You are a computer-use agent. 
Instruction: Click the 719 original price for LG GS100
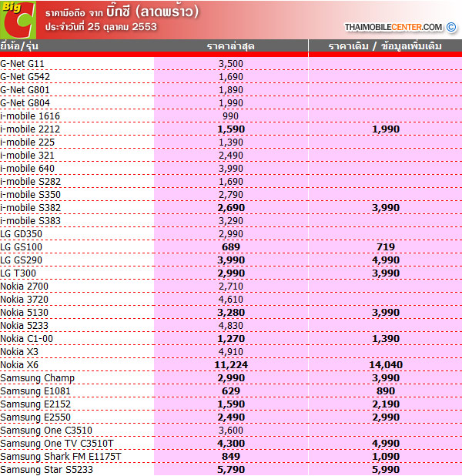386,246
